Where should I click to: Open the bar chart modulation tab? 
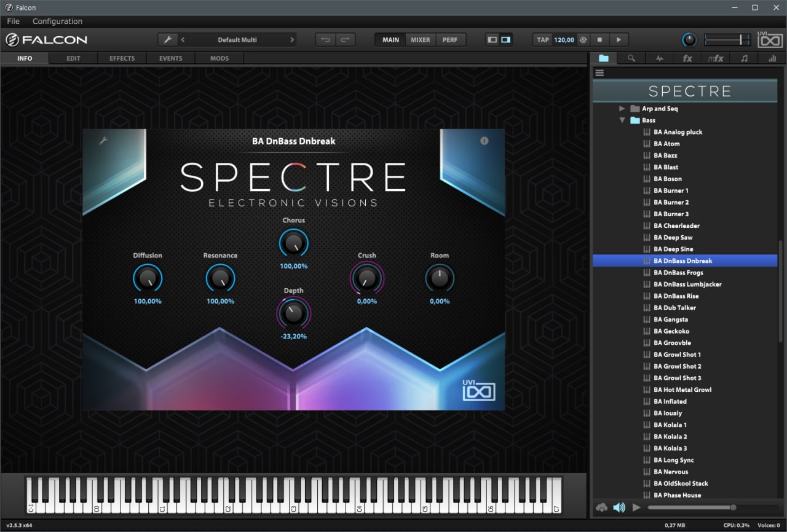[x=772, y=58]
